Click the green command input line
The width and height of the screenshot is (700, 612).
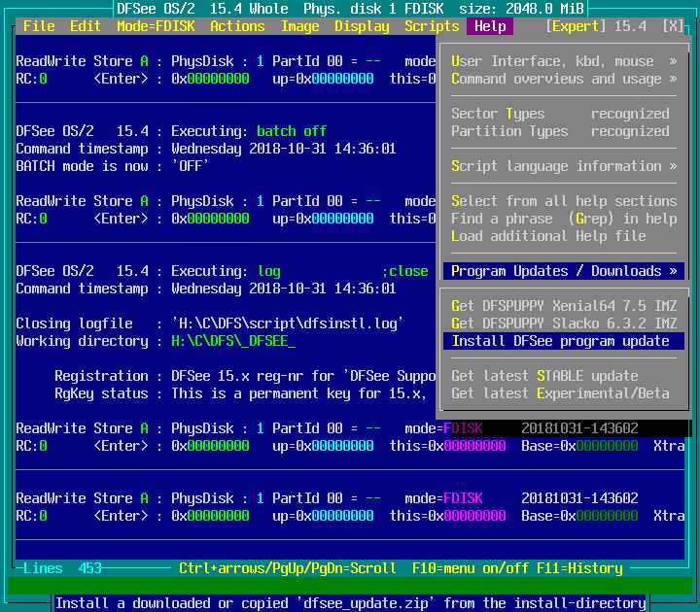point(350,586)
